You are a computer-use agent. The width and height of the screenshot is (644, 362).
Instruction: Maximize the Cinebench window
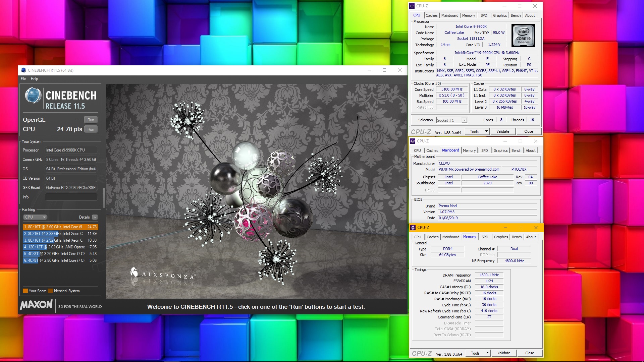(384, 70)
